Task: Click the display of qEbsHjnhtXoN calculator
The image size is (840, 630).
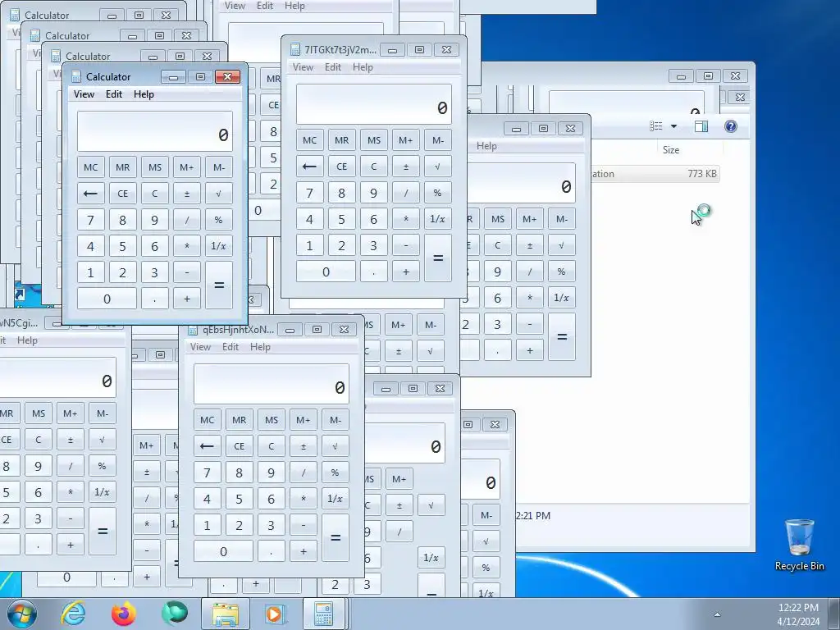Action: point(271,384)
